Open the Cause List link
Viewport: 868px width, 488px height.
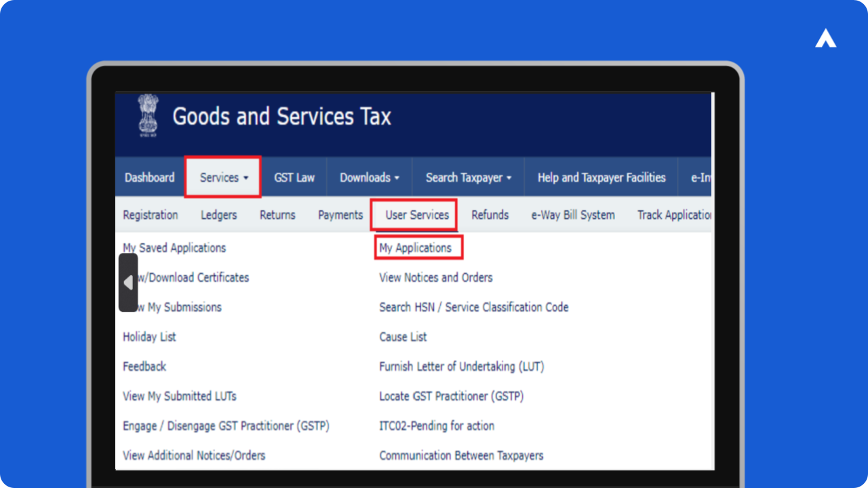pyautogui.click(x=403, y=337)
